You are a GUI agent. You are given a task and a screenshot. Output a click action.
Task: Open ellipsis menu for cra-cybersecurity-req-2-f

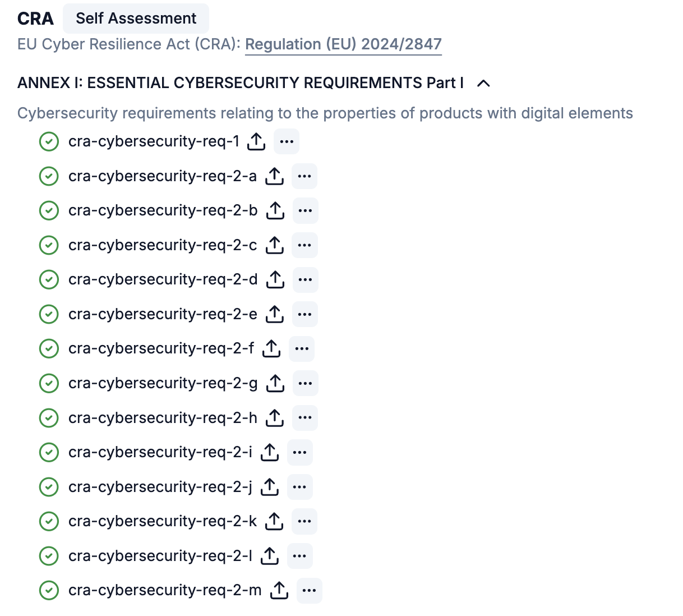click(x=302, y=349)
